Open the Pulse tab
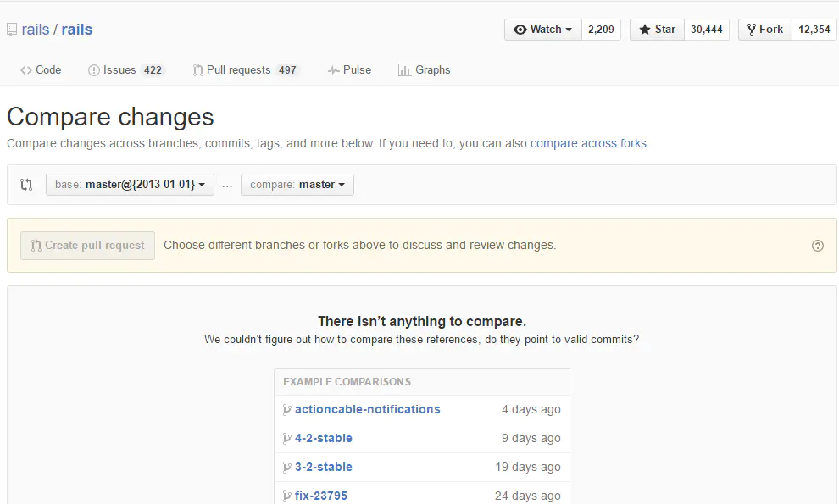The image size is (839, 504). pos(349,70)
